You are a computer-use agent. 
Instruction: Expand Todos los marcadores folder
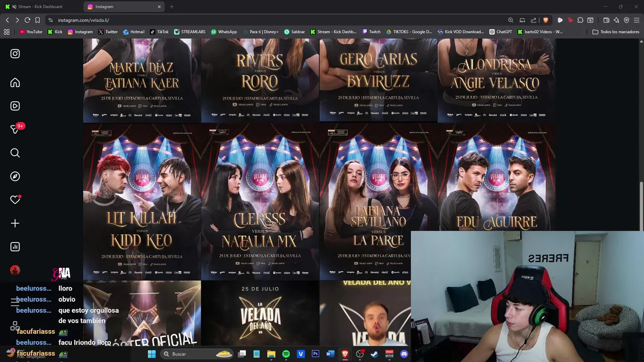616,32
